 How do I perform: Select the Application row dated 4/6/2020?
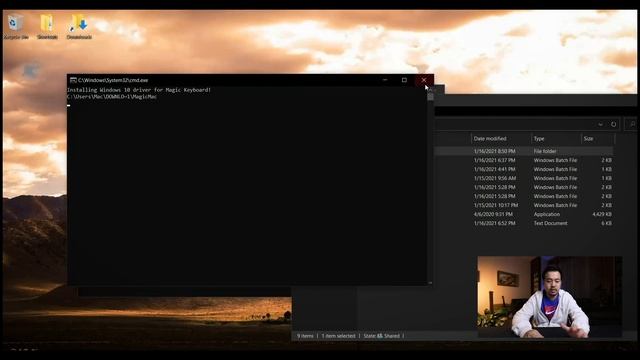click(524, 214)
